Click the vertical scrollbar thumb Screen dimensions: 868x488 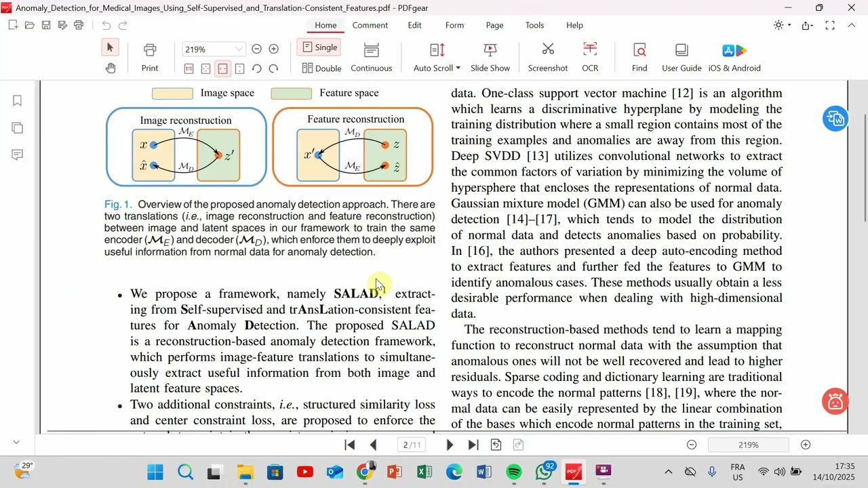(x=865, y=167)
